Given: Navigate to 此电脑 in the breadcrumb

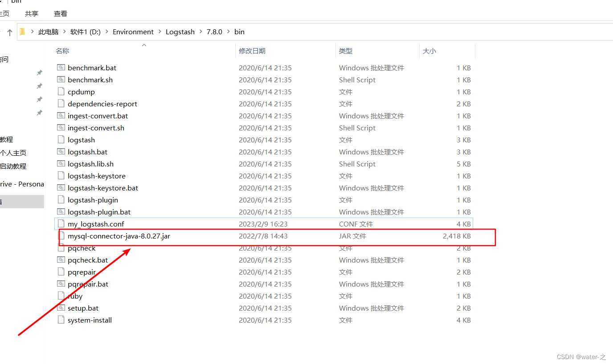Looking at the screenshot, I should point(49,32).
